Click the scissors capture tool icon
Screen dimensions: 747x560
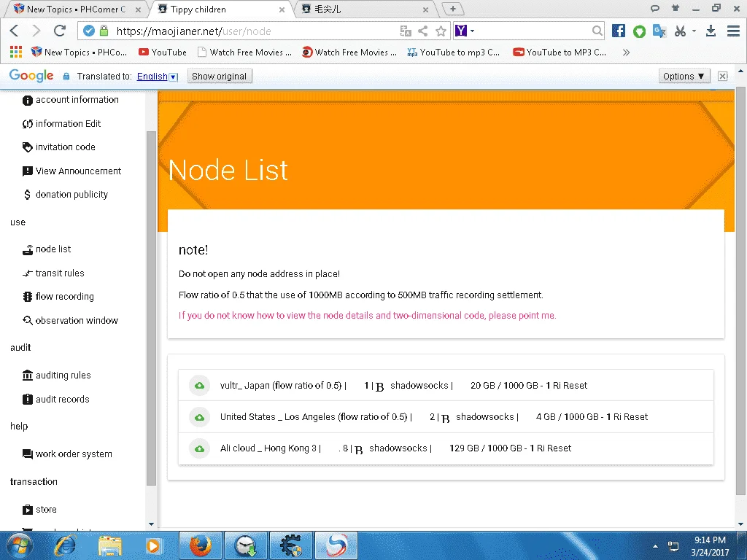(x=681, y=31)
